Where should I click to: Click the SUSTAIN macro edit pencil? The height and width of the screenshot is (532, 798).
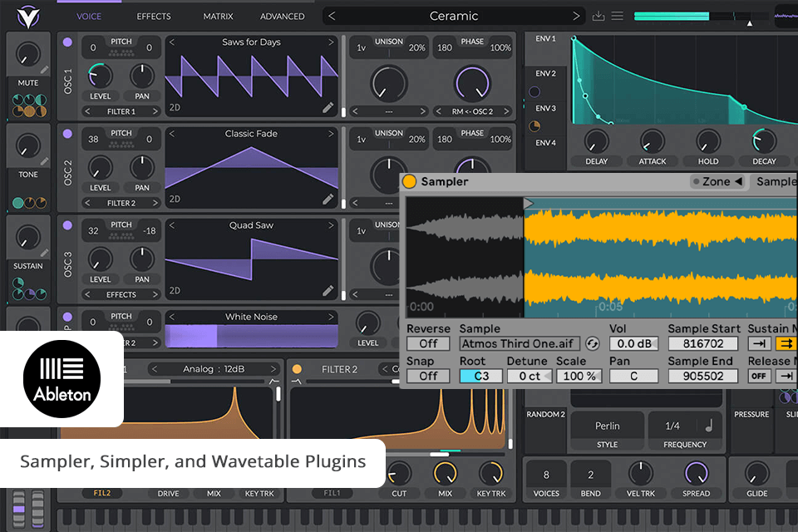click(45, 253)
